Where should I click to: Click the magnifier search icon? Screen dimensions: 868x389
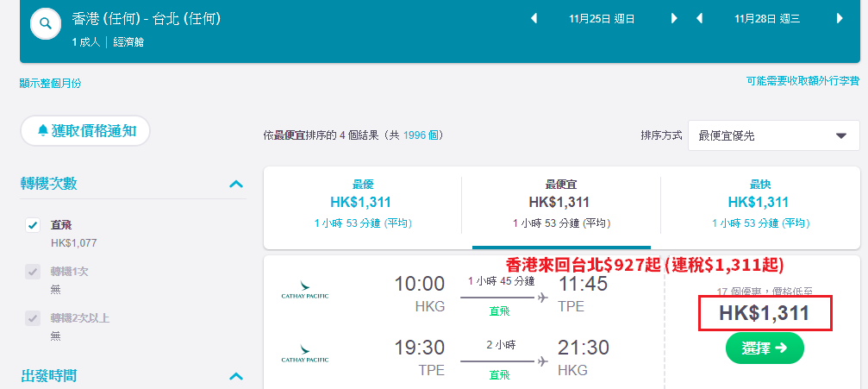pyautogui.click(x=46, y=24)
